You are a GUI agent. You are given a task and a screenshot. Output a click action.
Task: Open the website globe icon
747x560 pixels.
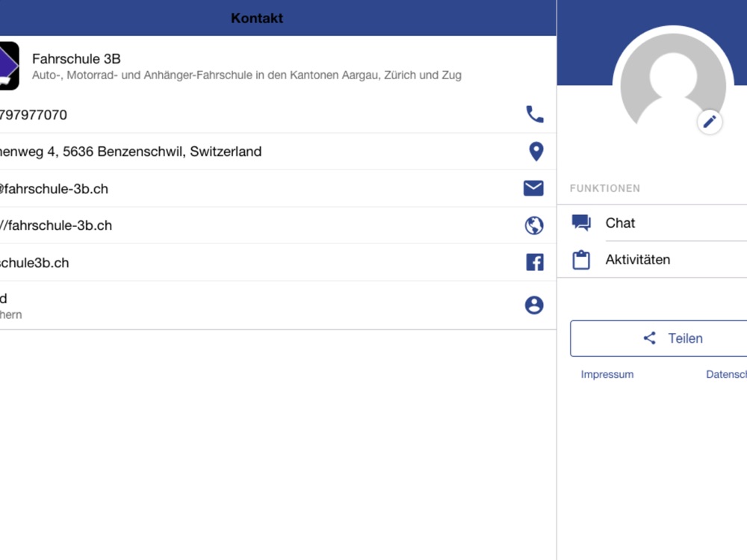pos(534,225)
